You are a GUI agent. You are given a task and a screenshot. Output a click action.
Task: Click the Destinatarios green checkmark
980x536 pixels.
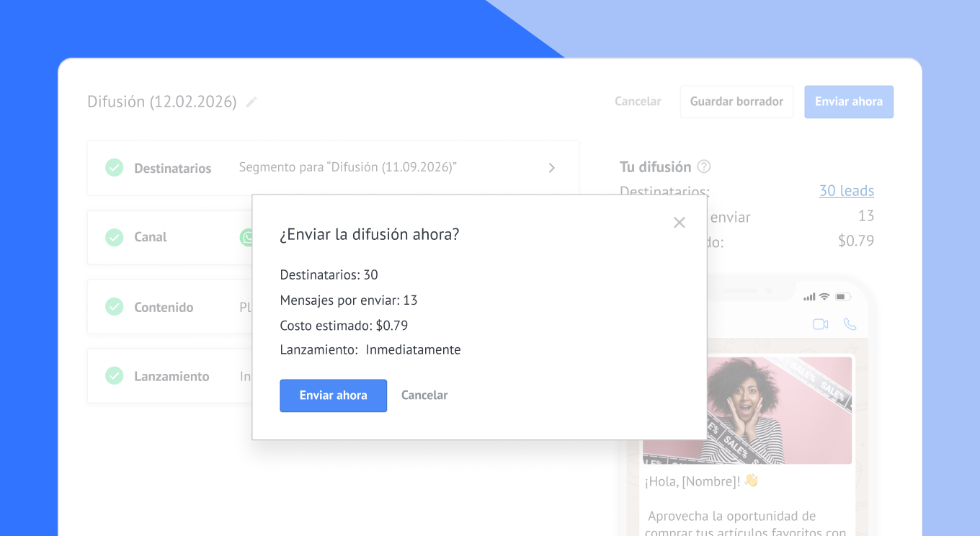[115, 168]
